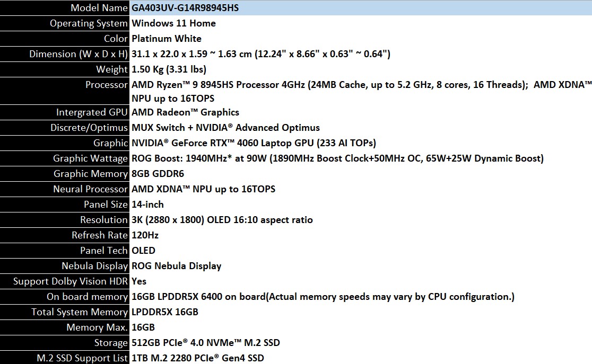Click the Platinum White color value
The height and width of the screenshot is (364, 592).
(x=167, y=39)
